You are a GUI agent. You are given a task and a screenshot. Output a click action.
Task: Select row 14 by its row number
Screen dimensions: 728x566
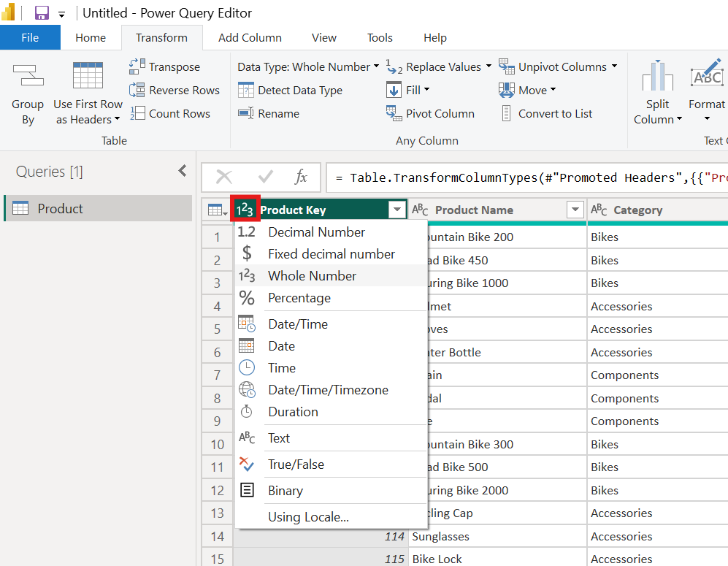[218, 536]
